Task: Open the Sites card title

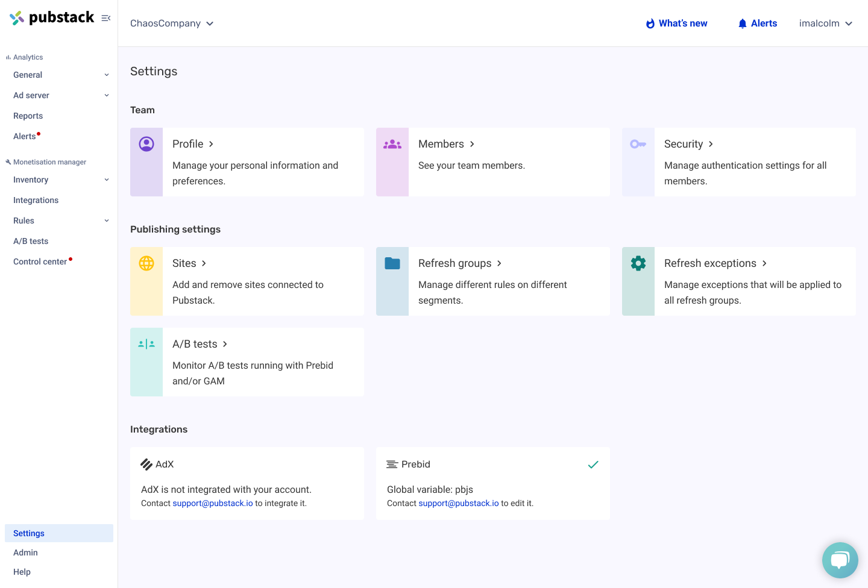Action: 184,263
